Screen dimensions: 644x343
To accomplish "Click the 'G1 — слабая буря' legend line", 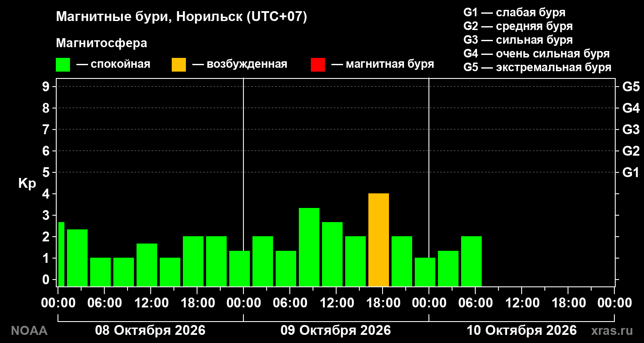I will click(x=514, y=12).
